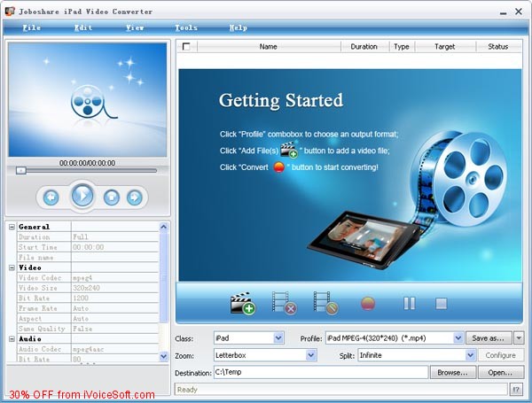Toggle the select-all checkbox in file list header

click(x=186, y=46)
